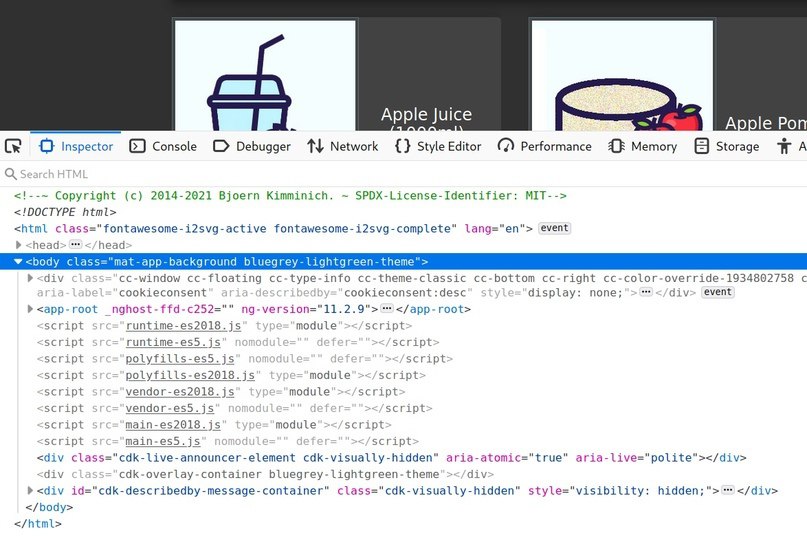Click event badge on html element
The height and width of the screenshot is (542, 807).
point(554,228)
